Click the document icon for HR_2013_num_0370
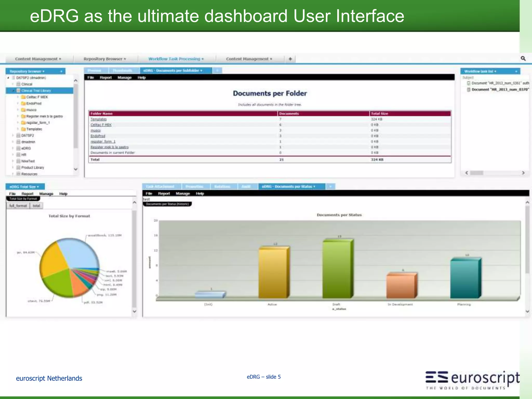The width and height of the screenshot is (532, 399). [469, 90]
